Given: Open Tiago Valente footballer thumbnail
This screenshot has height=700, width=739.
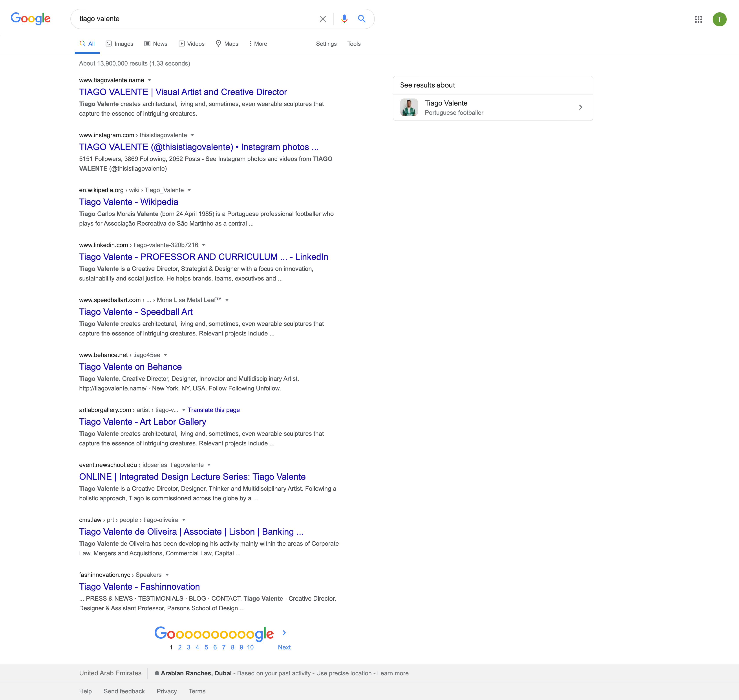Looking at the screenshot, I should (409, 108).
